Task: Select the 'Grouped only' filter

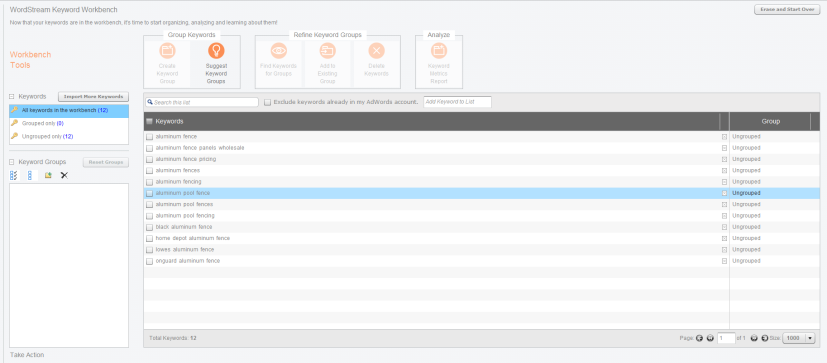Action: coord(69,123)
